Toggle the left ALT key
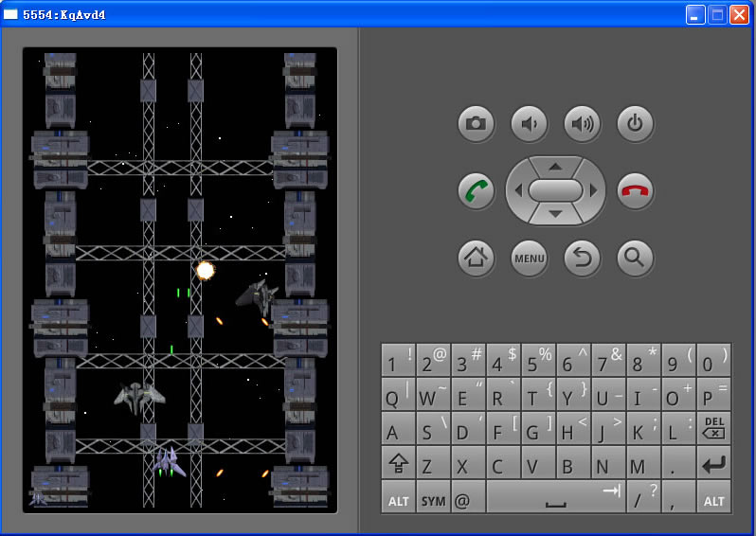This screenshot has height=536, width=756. [x=398, y=499]
